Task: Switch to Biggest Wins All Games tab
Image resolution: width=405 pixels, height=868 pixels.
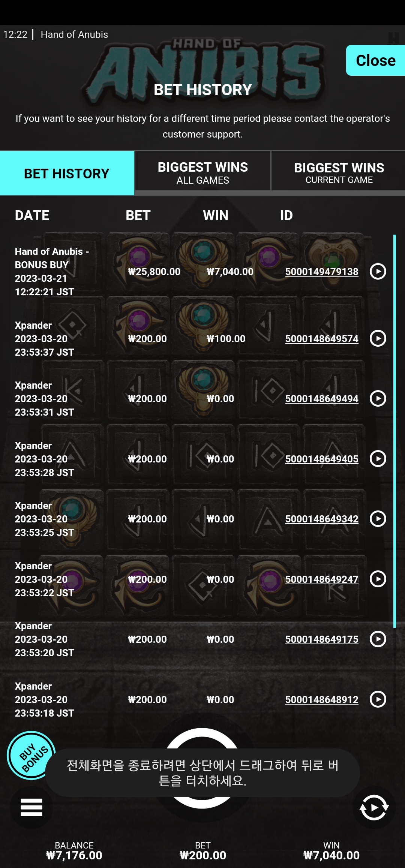Action: point(203,173)
